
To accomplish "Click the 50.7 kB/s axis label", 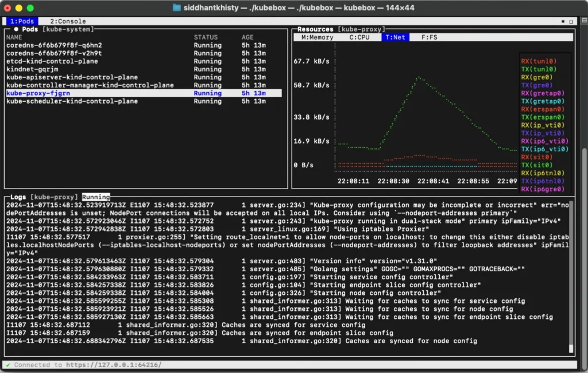I will 312,85.
